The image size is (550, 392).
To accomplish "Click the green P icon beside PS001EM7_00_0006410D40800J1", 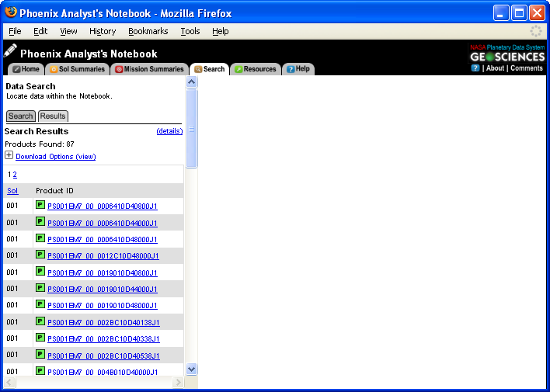I will (40, 206).
